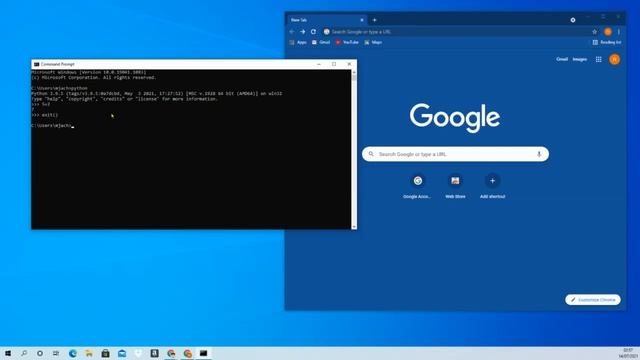Image resolution: width=640 pixels, height=360 pixels.
Task: Open the YouTube bookmark
Action: (x=347, y=42)
